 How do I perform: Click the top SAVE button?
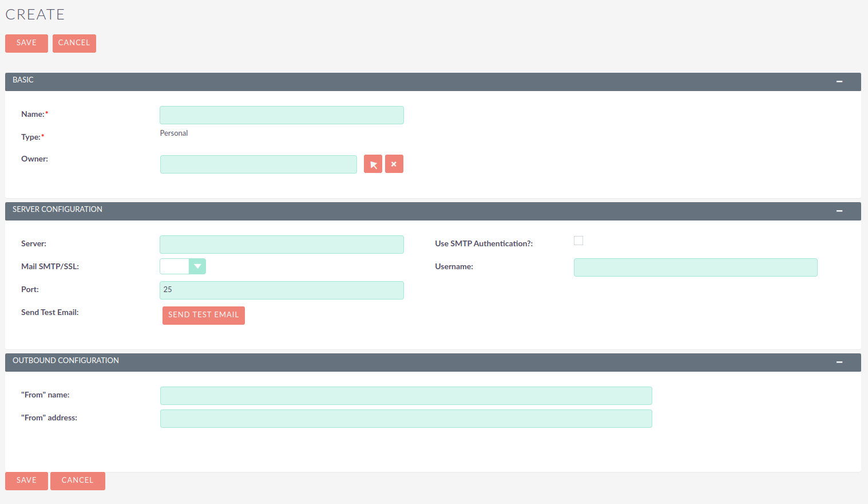26,43
